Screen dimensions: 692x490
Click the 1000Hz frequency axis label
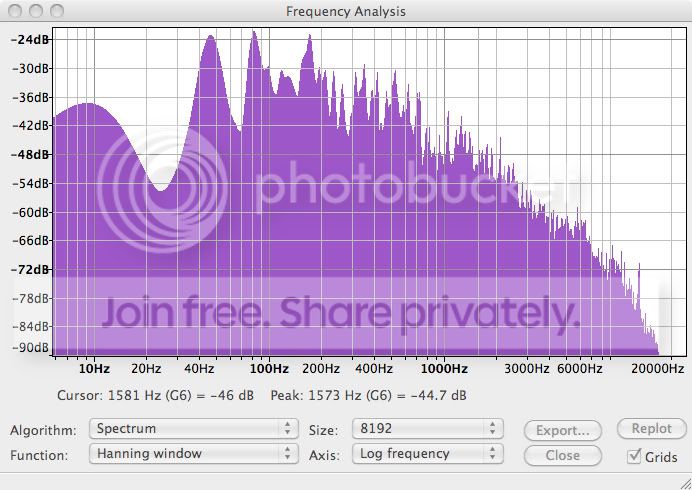pyautogui.click(x=444, y=369)
